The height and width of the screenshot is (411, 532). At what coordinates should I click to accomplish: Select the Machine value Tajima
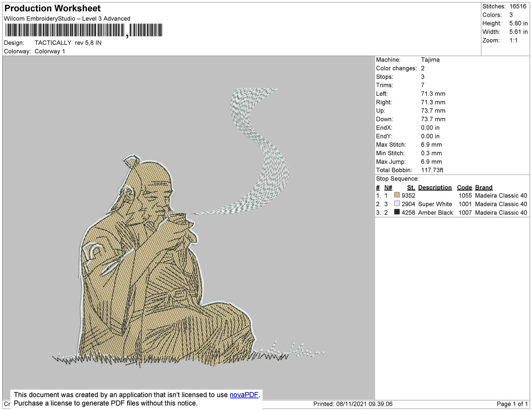click(430, 60)
